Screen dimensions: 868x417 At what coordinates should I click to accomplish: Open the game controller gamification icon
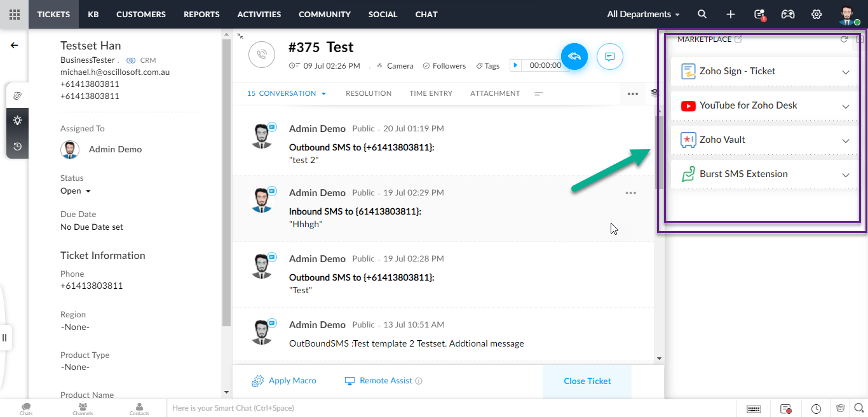pyautogui.click(x=788, y=14)
